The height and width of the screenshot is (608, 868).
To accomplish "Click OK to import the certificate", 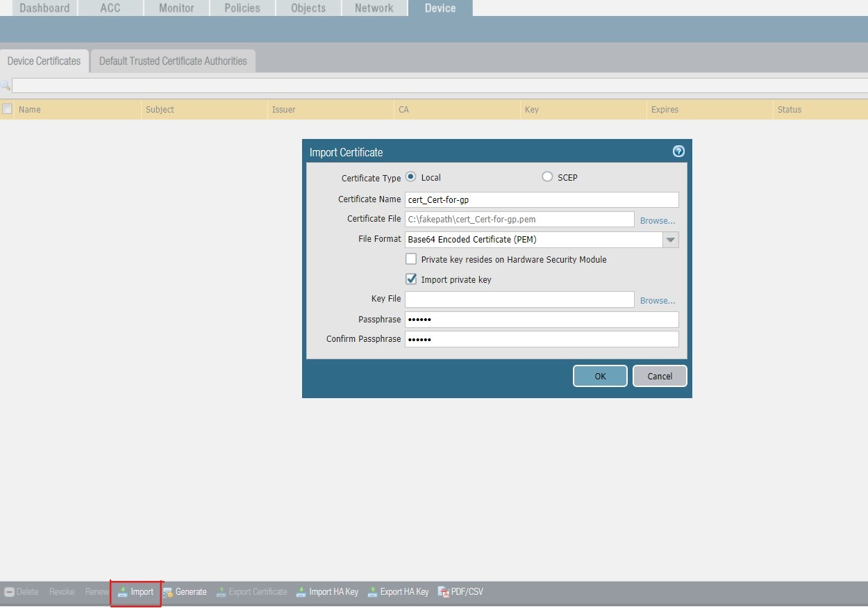I will 599,375.
